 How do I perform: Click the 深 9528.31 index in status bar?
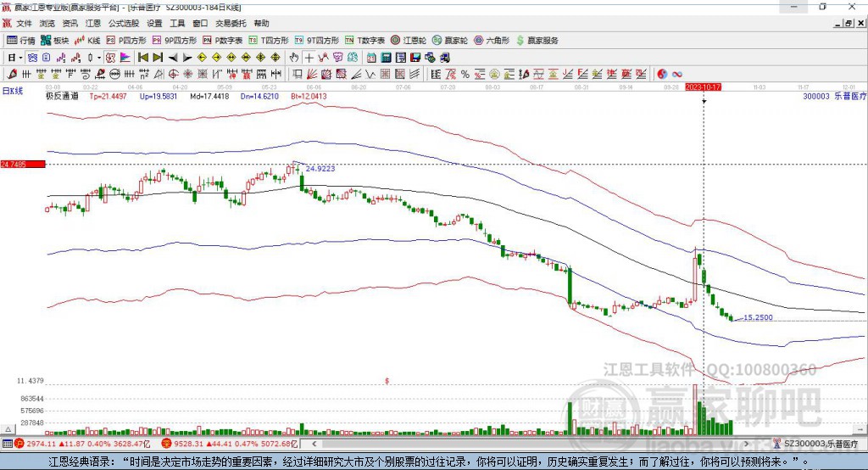(x=230, y=444)
